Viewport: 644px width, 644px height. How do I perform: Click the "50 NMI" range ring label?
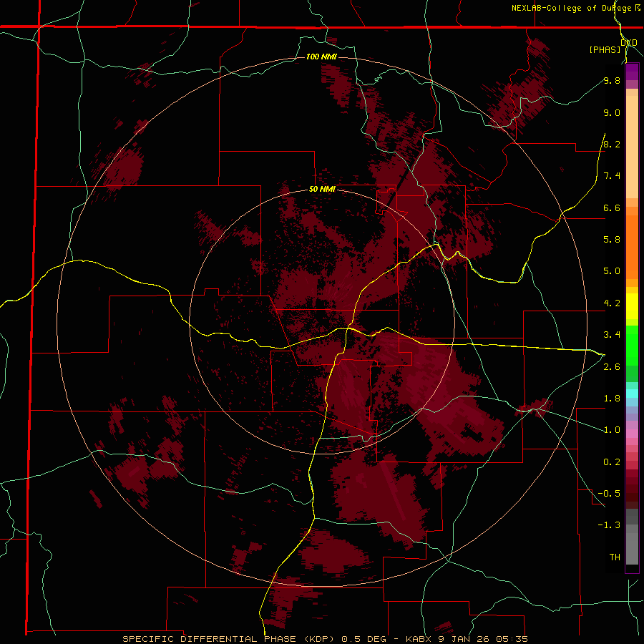pos(322,190)
